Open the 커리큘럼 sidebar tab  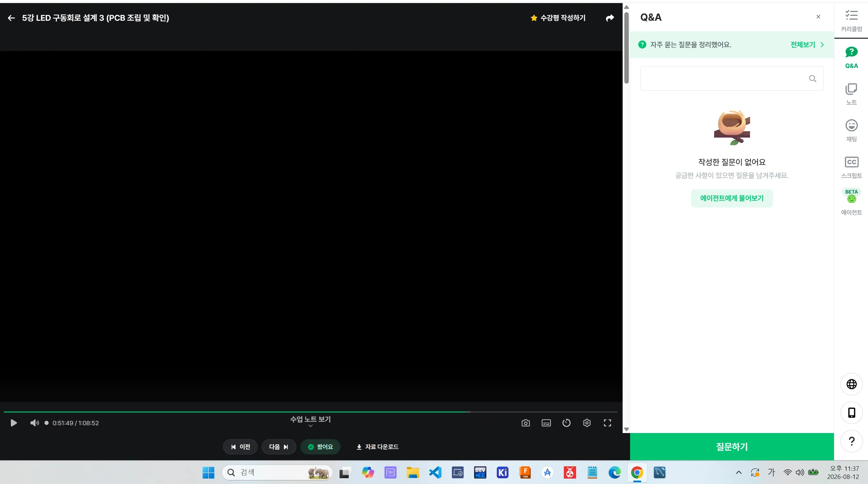(x=851, y=21)
